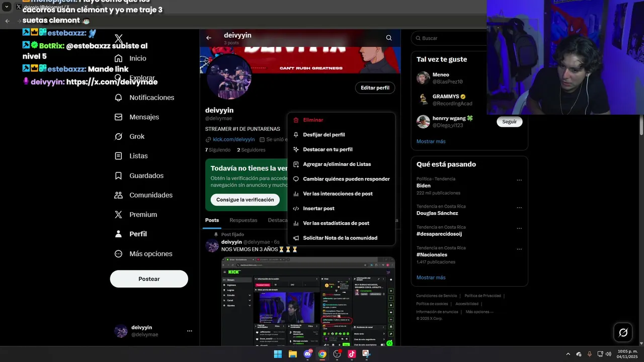The height and width of the screenshot is (362, 644).
Task: Select Solicitar Nota de la comunidad
Action: (341, 238)
